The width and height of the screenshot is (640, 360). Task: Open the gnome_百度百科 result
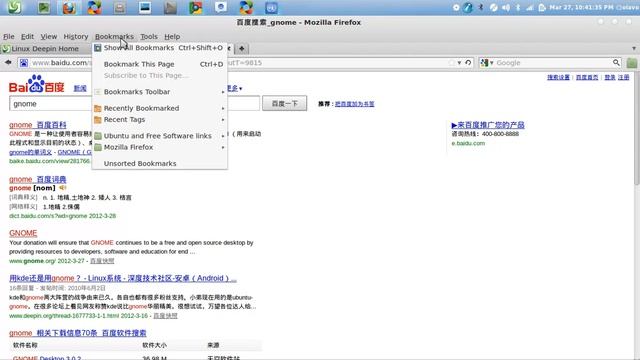pos(38,125)
